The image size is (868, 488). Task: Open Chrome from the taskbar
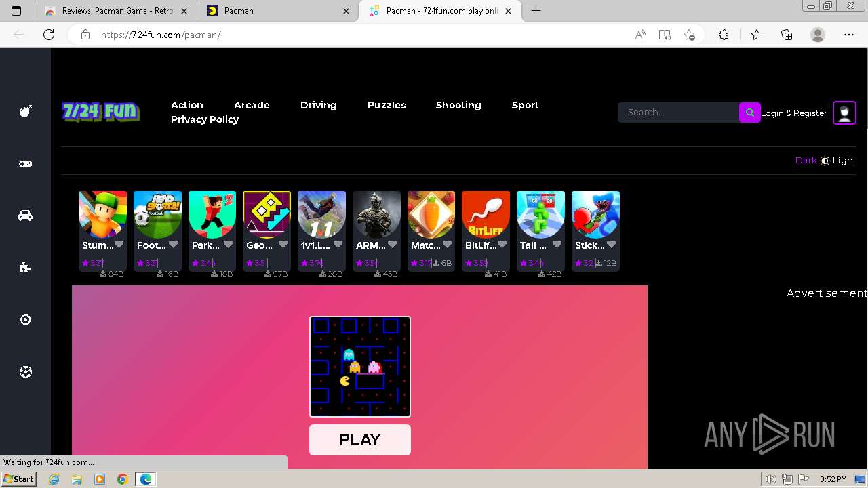pyautogui.click(x=122, y=479)
